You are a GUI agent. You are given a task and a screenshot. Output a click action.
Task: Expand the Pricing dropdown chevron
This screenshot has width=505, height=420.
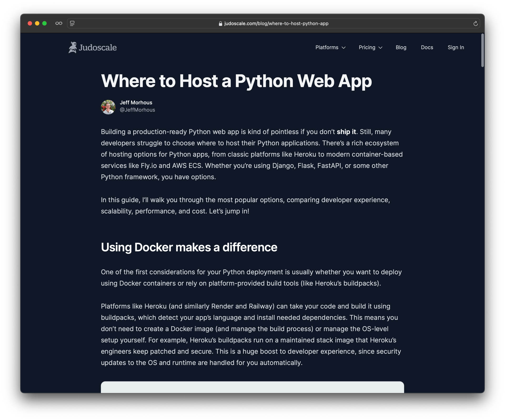380,48
